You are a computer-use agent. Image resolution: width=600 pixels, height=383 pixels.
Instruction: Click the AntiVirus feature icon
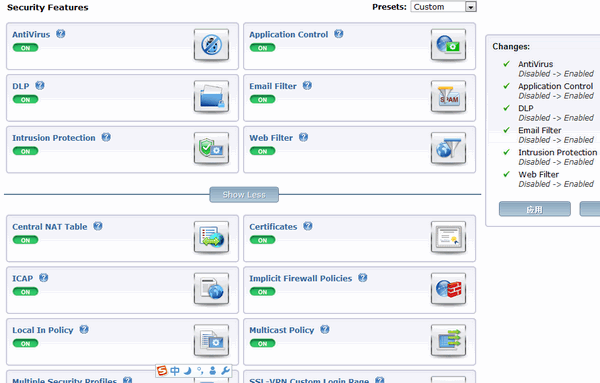pyautogui.click(x=211, y=45)
